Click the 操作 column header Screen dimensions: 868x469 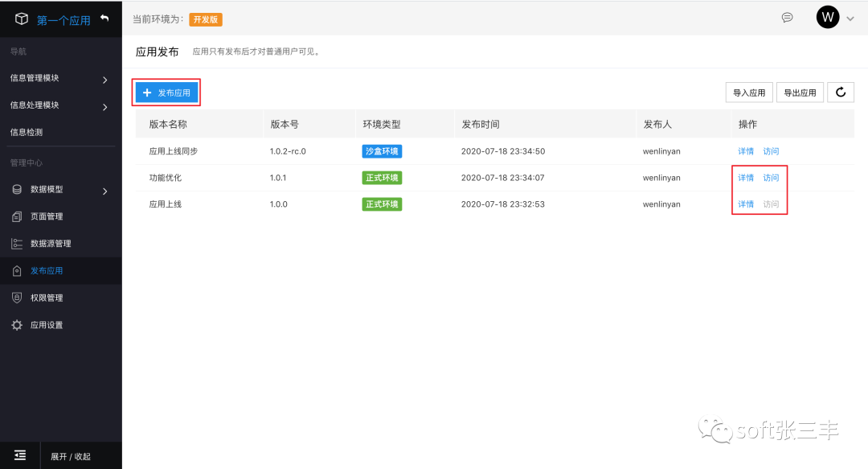click(x=747, y=124)
